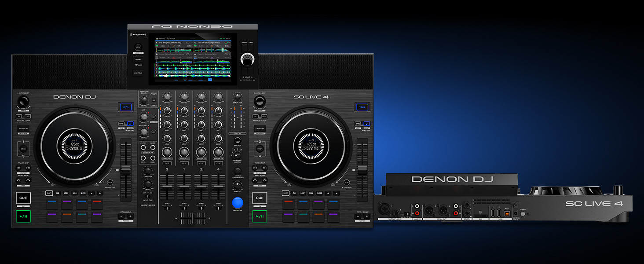Toggle the MIC 1 ON button
Screen dimensions: 644x264
click(x=154, y=117)
